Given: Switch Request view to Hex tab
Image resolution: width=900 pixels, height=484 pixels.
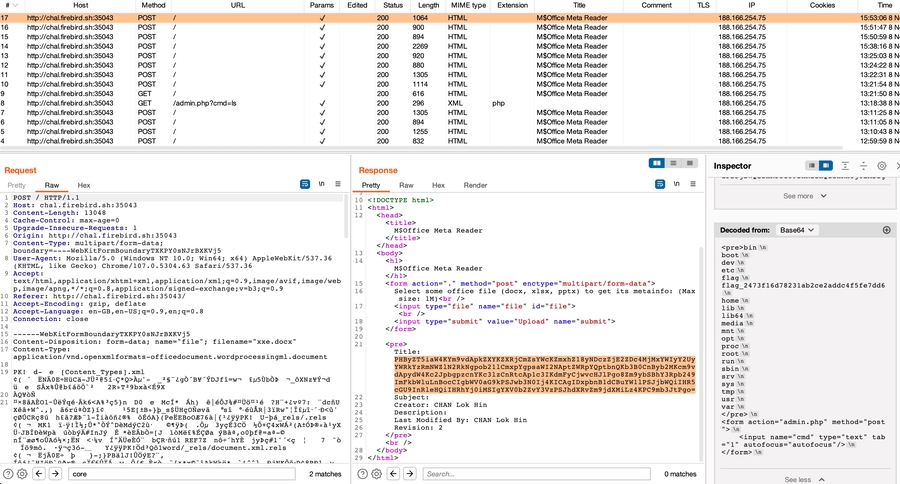Looking at the screenshot, I should pos(84,185).
